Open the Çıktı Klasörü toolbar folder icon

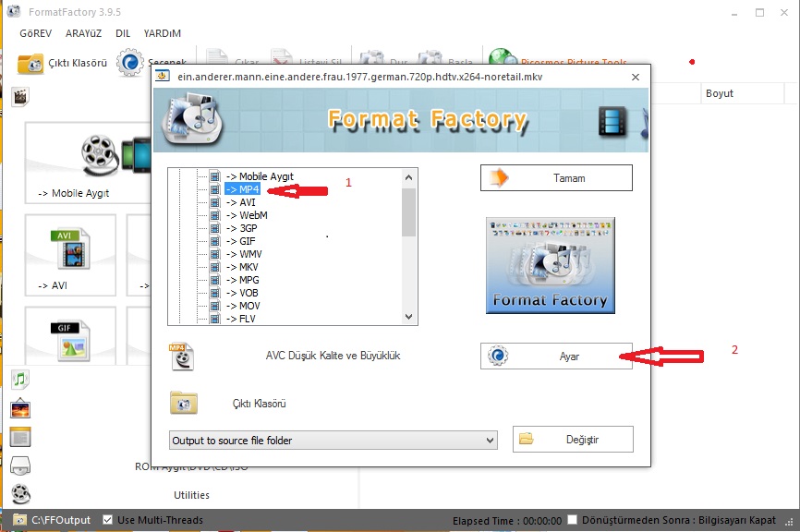30,63
